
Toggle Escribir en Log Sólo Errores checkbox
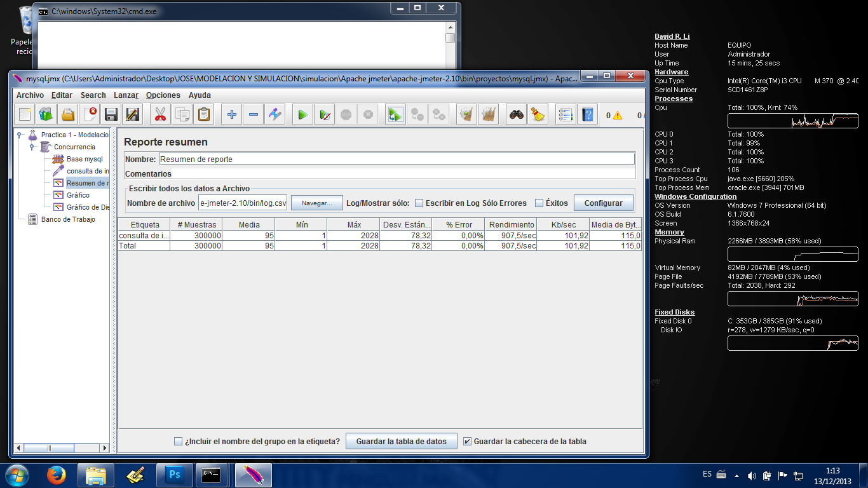(419, 203)
